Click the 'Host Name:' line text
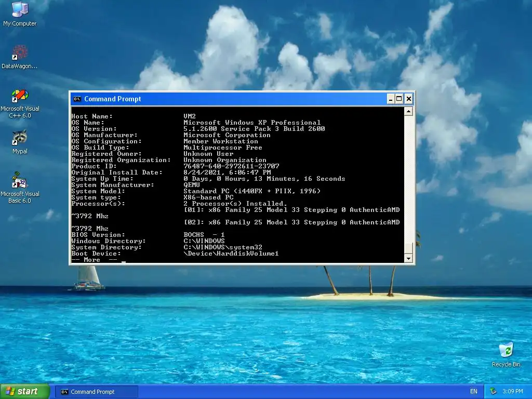 (x=91, y=116)
